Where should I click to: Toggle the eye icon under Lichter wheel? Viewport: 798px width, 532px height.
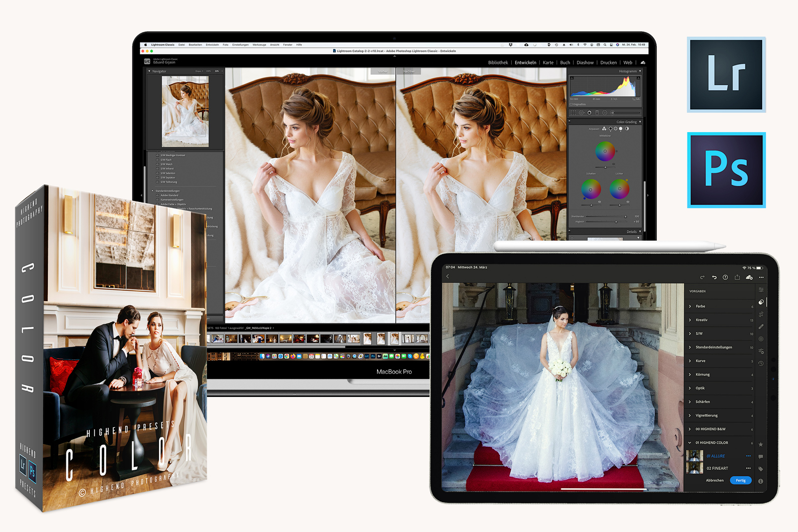click(628, 202)
